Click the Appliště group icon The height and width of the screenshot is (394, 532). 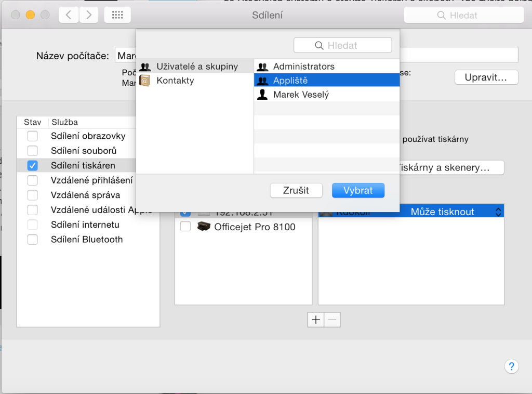click(x=262, y=81)
